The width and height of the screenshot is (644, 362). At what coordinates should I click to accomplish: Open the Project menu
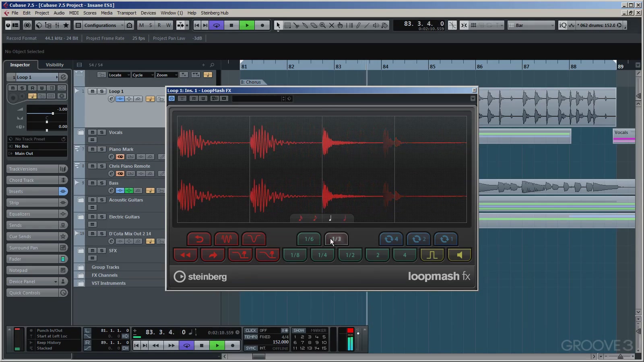pyautogui.click(x=42, y=13)
